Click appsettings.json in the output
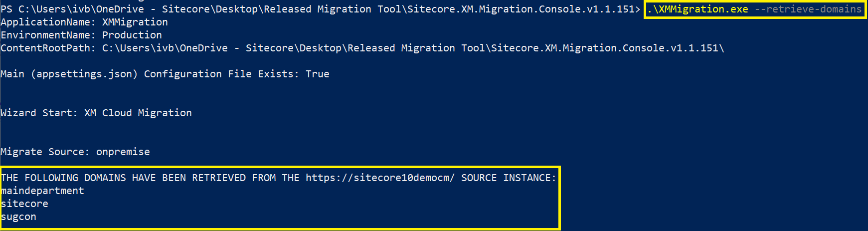This screenshot has width=868, height=231. coord(84,74)
